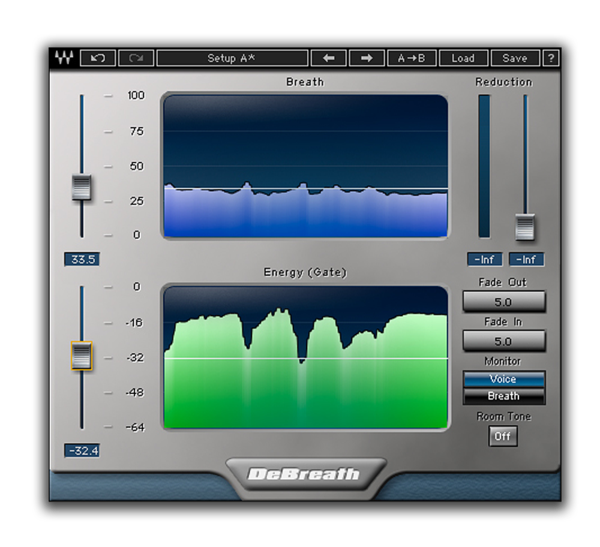Image resolution: width=600 pixels, height=547 pixels.
Task: Select the Breath threshold value 33.5 field
Action: (x=82, y=259)
